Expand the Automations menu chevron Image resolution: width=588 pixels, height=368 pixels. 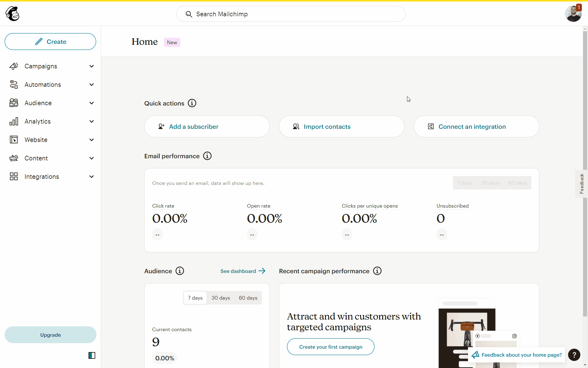click(x=92, y=85)
